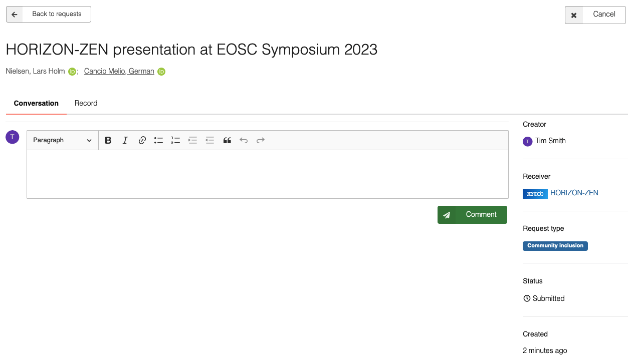Increase indent in the editor
634x364 pixels.
click(x=192, y=140)
